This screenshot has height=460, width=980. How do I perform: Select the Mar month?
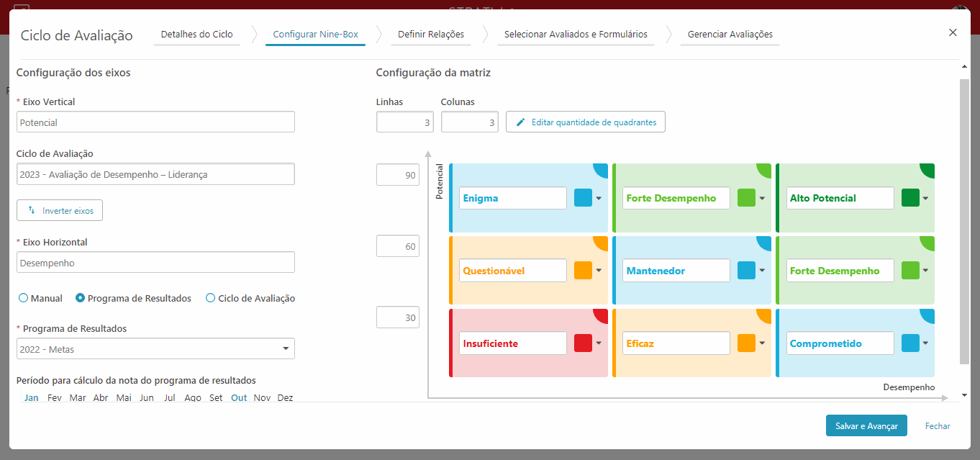point(78,397)
